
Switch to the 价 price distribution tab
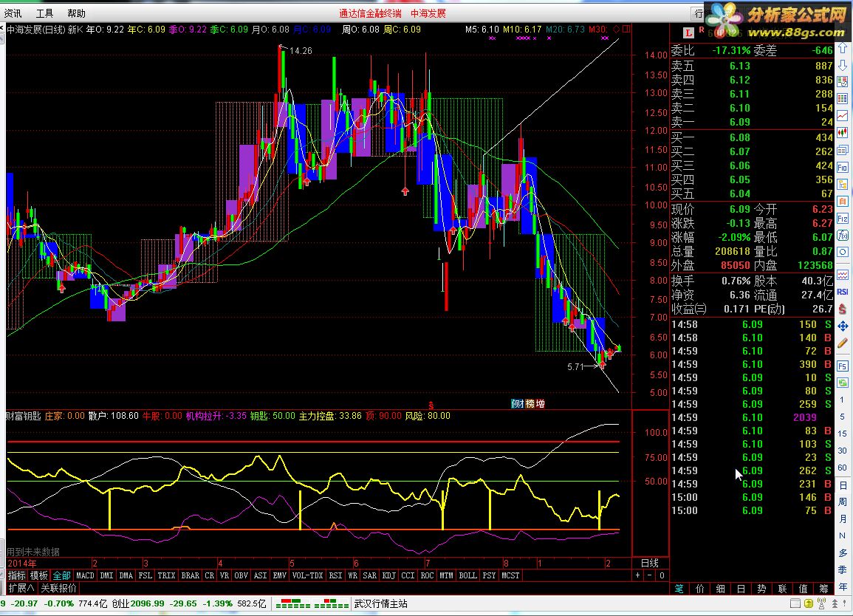coord(700,589)
